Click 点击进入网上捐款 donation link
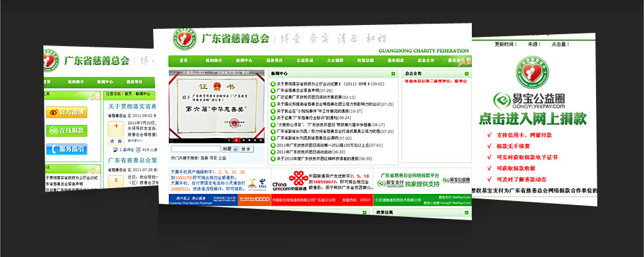644x257 pixels. 533,118
